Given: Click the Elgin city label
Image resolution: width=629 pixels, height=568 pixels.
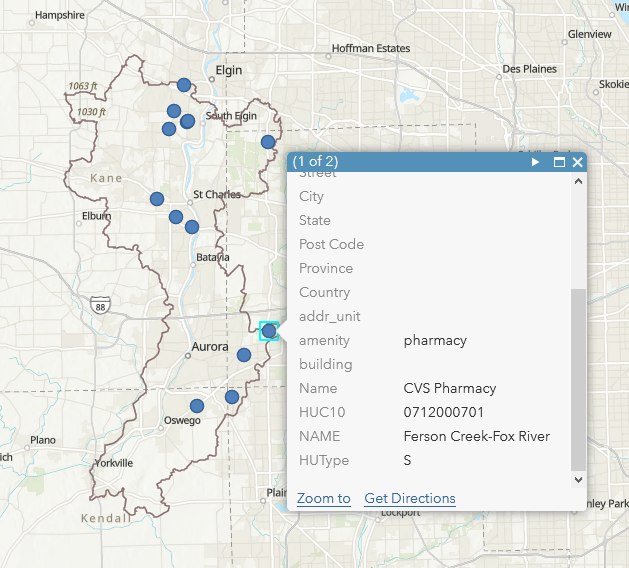Looking at the screenshot, I should 229,70.
